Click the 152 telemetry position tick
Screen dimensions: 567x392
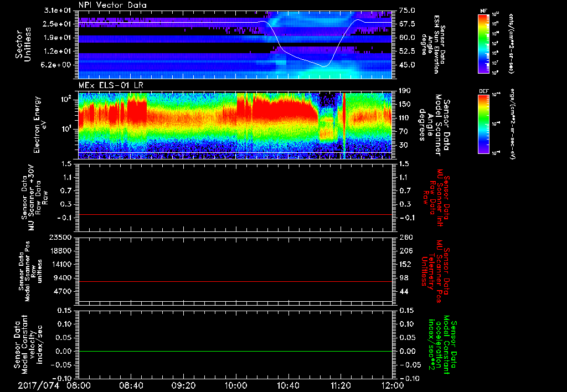pyautogui.click(x=405, y=264)
